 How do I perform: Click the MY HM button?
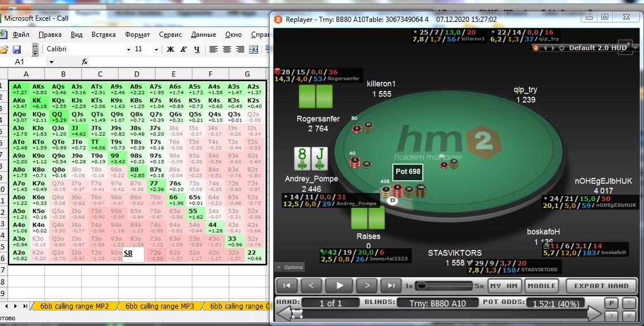504,286
